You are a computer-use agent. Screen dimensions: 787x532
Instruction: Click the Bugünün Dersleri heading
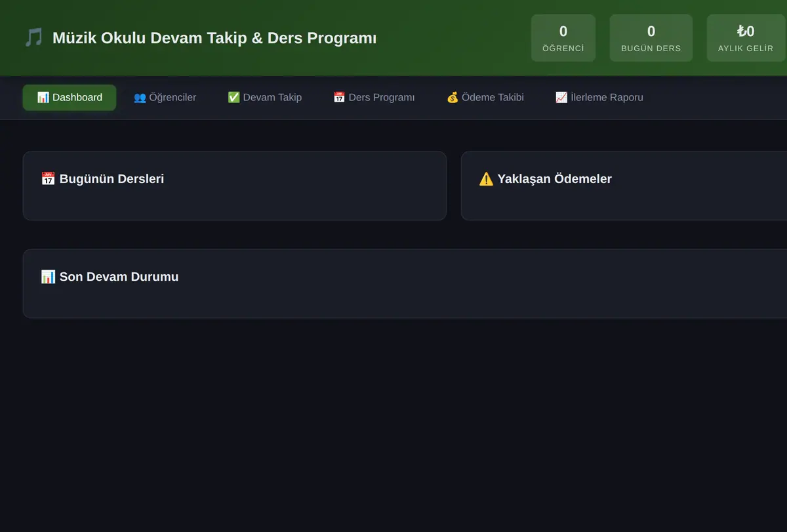click(102, 178)
